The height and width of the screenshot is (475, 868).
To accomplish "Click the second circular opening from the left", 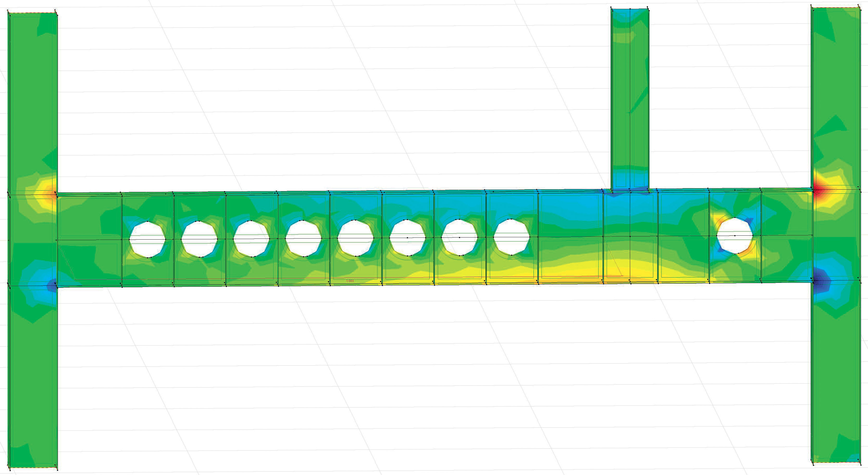I will point(199,239).
